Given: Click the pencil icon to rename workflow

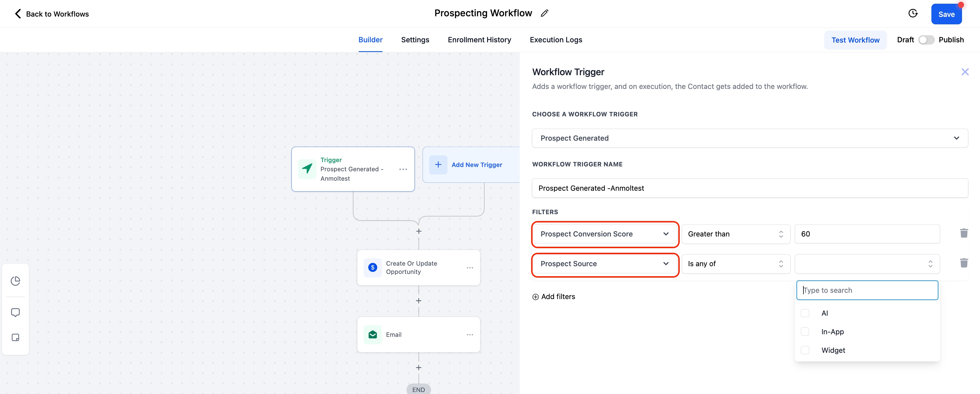Looking at the screenshot, I should click(544, 13).
